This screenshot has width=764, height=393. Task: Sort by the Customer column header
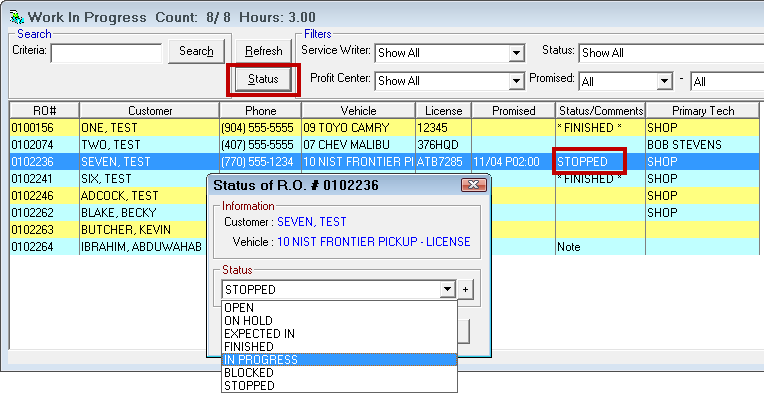150,111
